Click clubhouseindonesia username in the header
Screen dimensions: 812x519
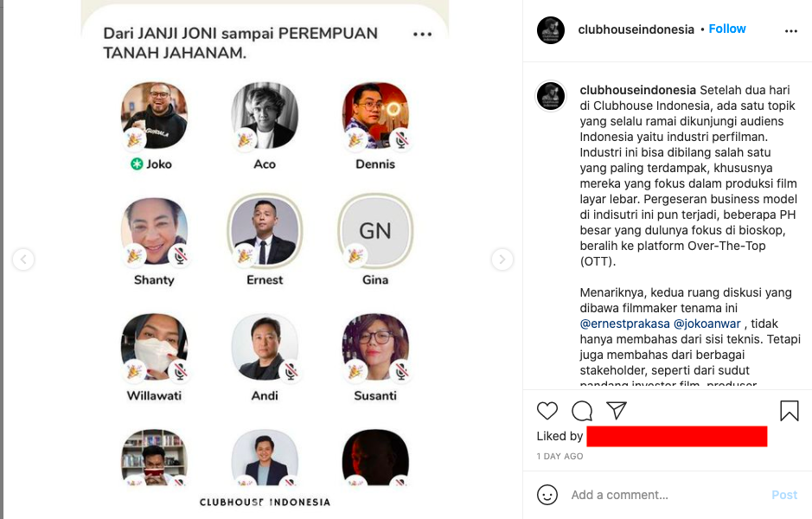(x=636, y=29)
